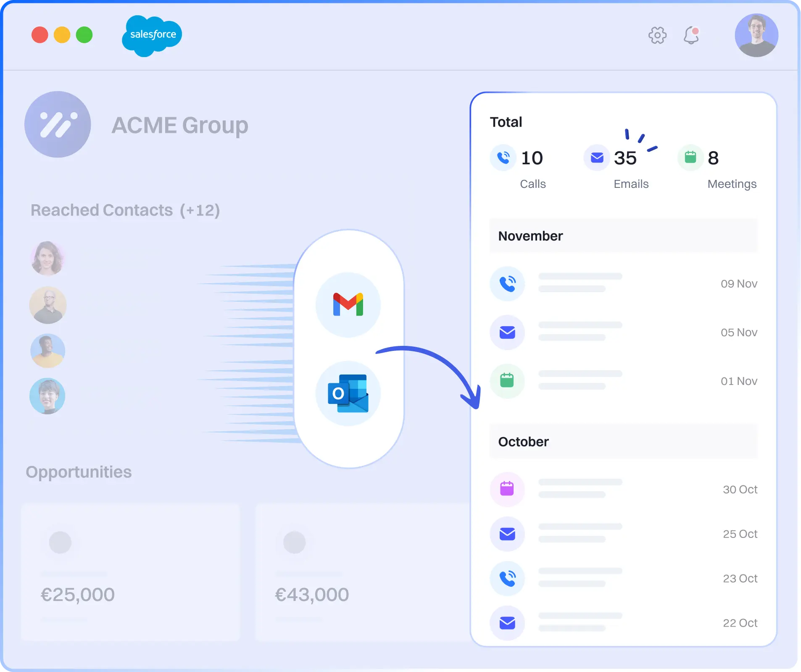Click the Calls phone icon in Total
This screenshot has width=801, height=672.
503,158
